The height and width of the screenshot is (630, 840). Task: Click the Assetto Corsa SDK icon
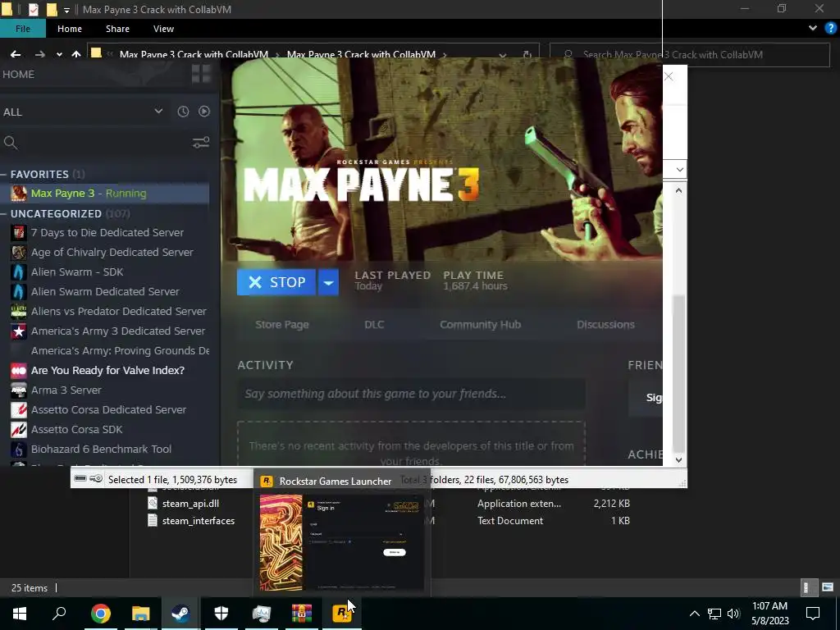19,430
